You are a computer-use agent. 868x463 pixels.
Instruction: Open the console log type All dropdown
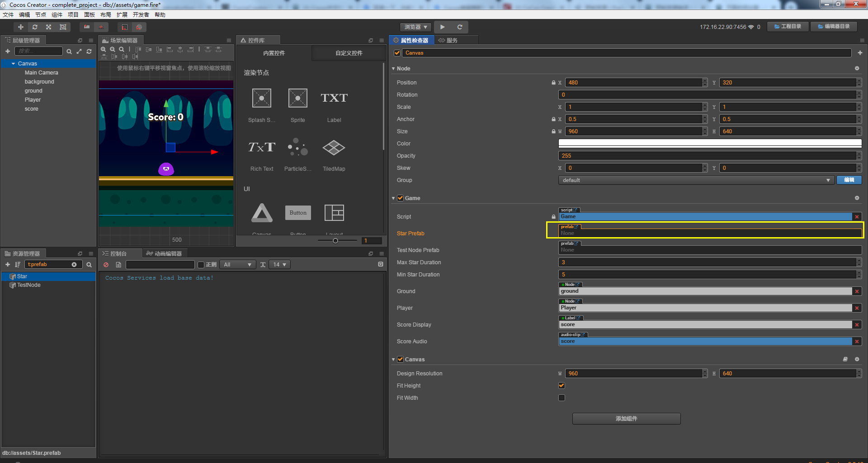pyautogui.click(x=237, y=265)
